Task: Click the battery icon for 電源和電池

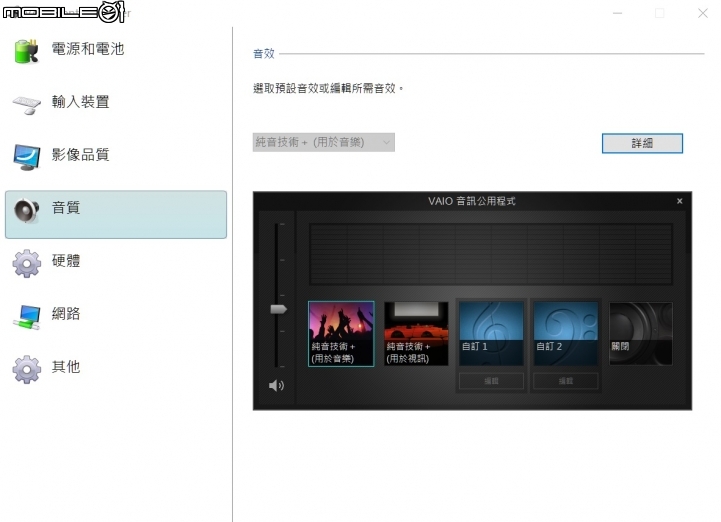Action: (26, 51)
